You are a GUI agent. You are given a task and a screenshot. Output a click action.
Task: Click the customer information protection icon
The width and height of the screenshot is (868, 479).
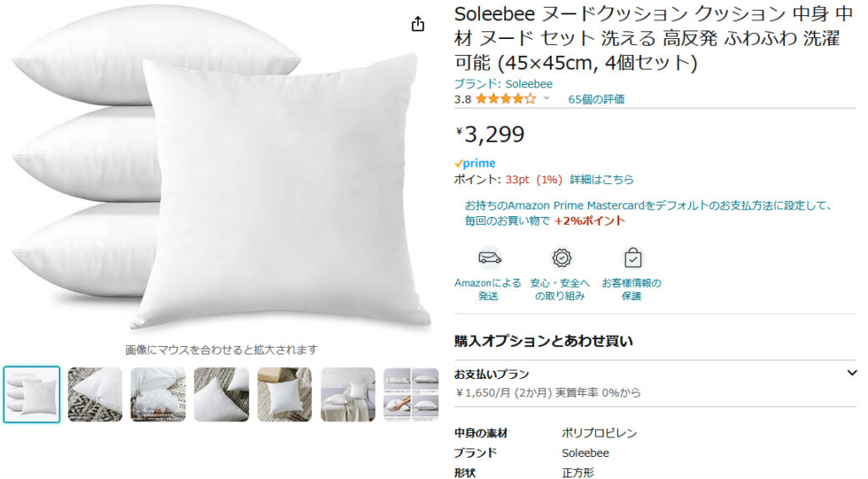pos(632,258)
